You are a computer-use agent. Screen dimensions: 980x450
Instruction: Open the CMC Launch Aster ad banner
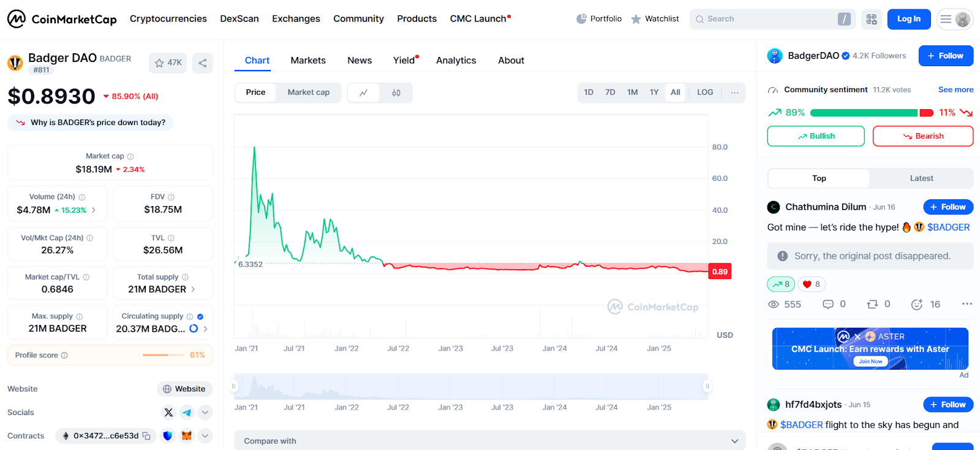pos(870,349)
